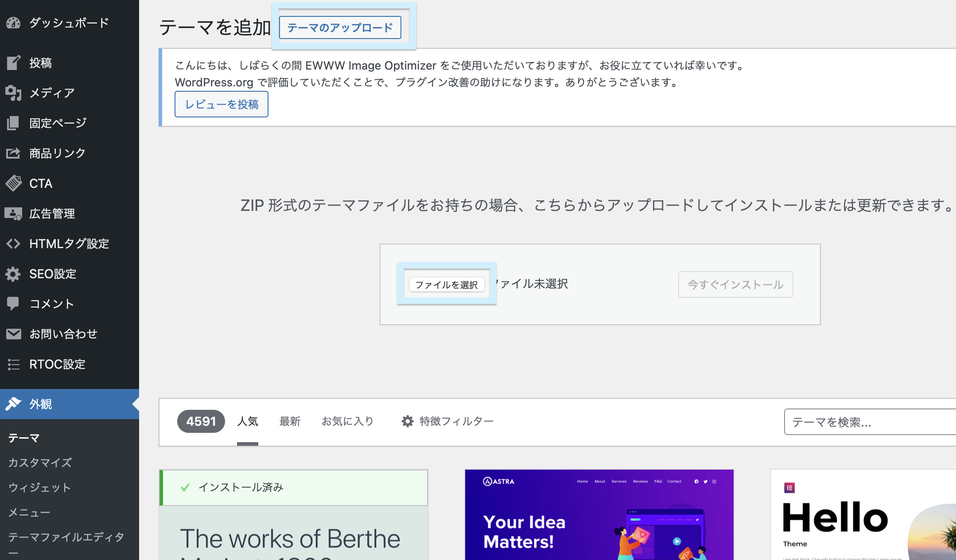Select the 外観 menu item
This screenshot has width=956, height=560.
tap(70, 404)
